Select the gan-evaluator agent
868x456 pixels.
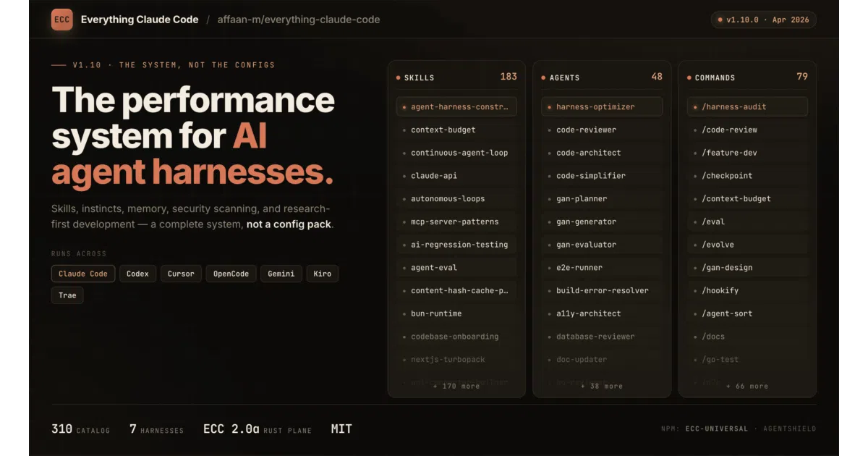pyautogui.click(x=602, y=245)
